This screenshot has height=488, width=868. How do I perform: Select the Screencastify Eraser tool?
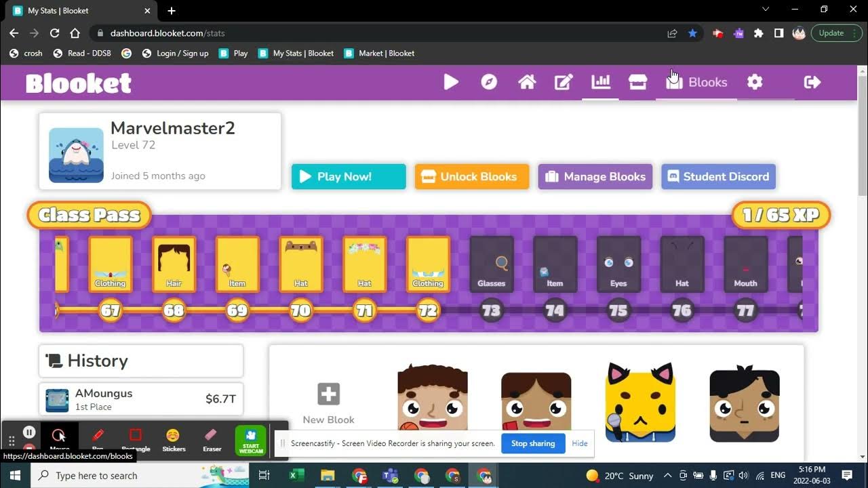(212, 439)
